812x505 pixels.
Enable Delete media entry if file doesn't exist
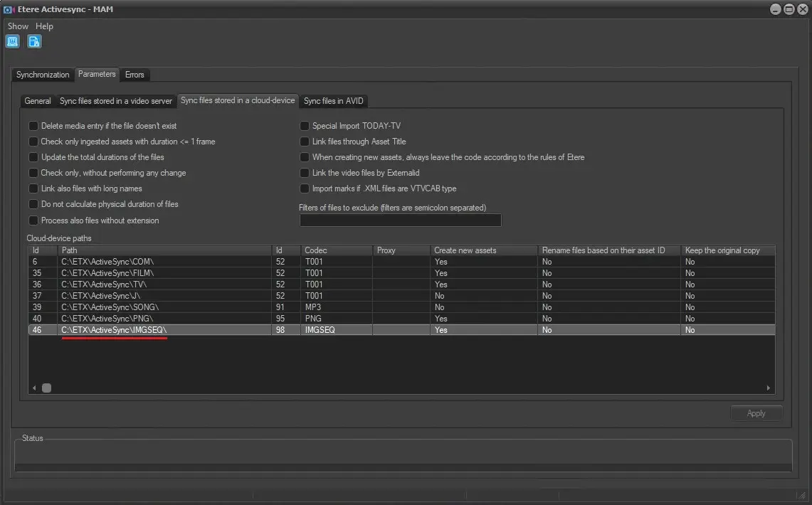[33, 126]
